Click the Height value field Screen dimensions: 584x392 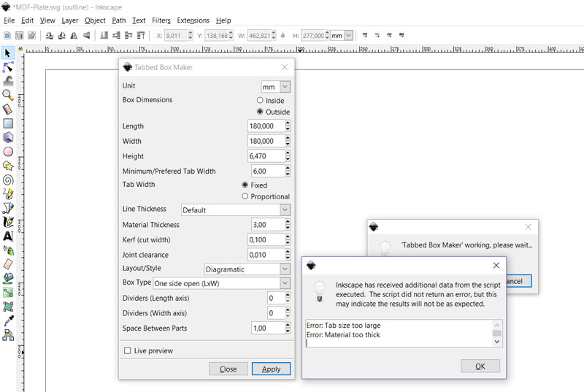(266, 156)
